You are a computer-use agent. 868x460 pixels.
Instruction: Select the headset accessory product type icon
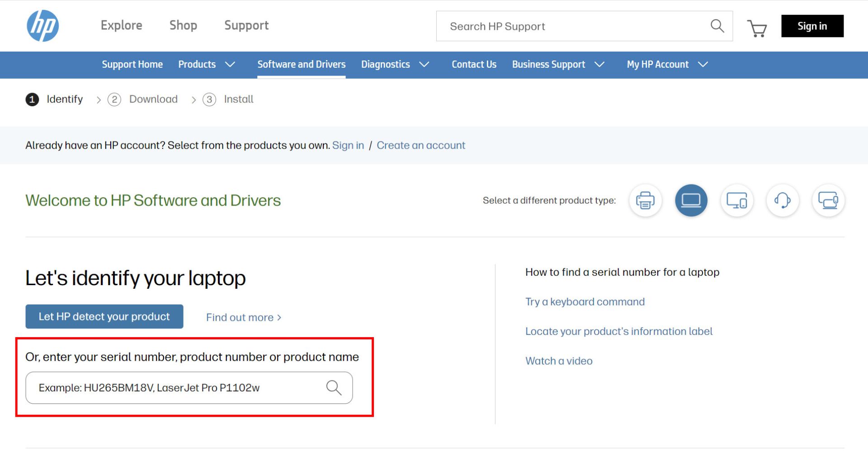tap(782, 200)
